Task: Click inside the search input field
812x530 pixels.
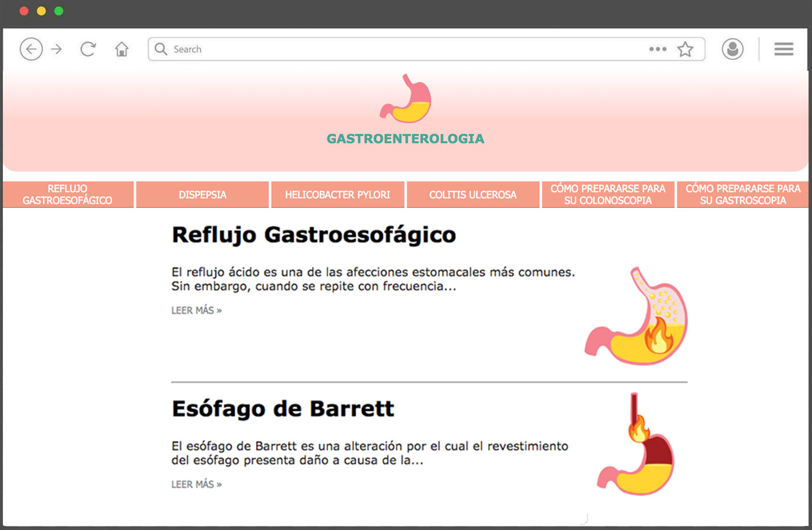Action: pyautogui.click(x=345, y=49)
